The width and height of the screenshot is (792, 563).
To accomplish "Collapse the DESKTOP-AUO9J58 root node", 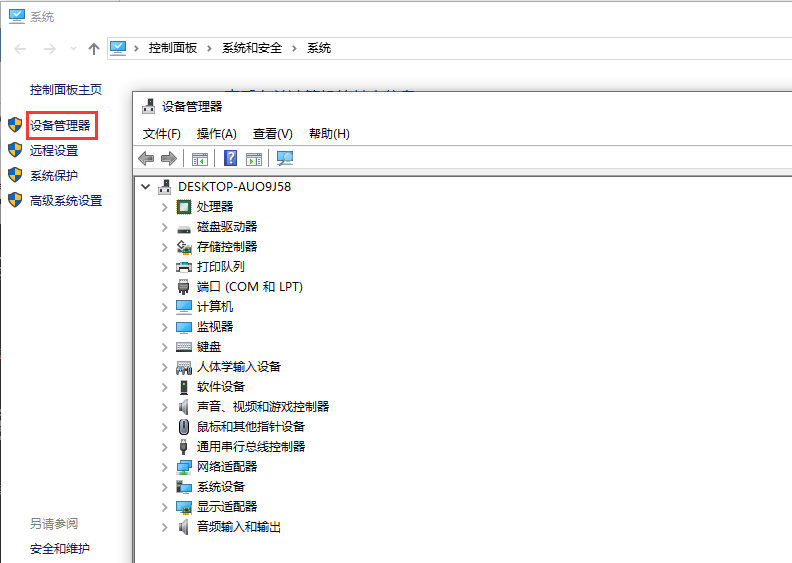I will click(x=146, y=187).
